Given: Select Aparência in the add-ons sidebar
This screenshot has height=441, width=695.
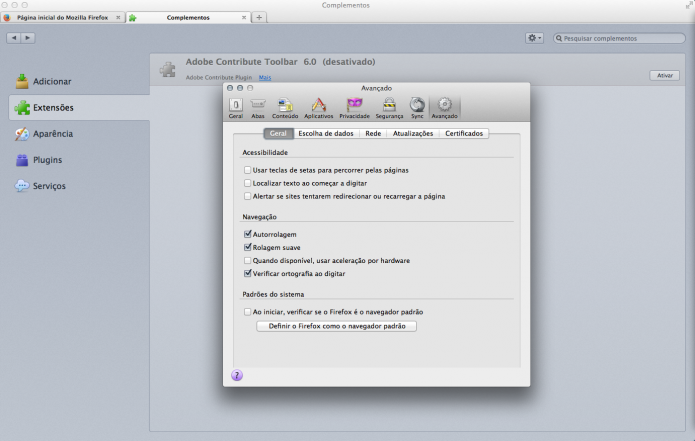Looking at the screenshot, I should point(43,133).
